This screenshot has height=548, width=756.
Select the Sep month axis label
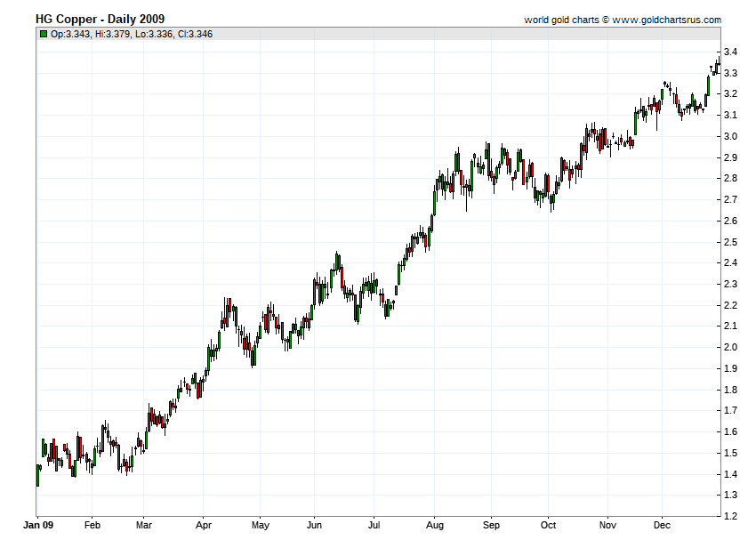click(x=492, y=526)
